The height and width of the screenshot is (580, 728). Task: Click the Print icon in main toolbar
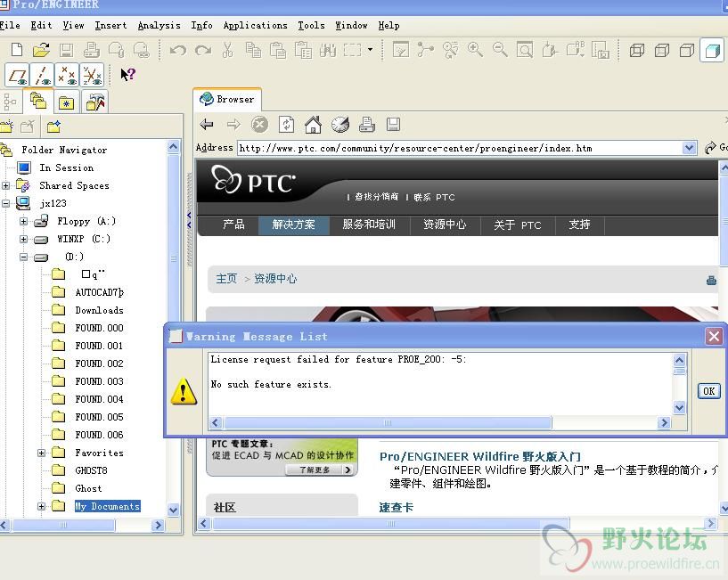[x=91, y=50]
